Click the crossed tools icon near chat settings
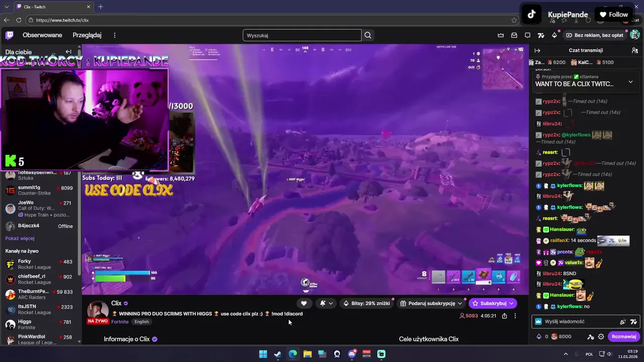The image size is (644, 362). (591, 337)
